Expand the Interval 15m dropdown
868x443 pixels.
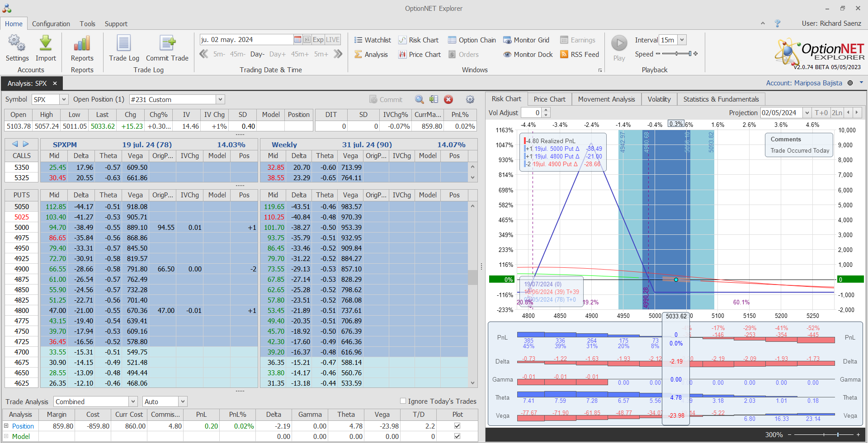(x=682, y=40)
